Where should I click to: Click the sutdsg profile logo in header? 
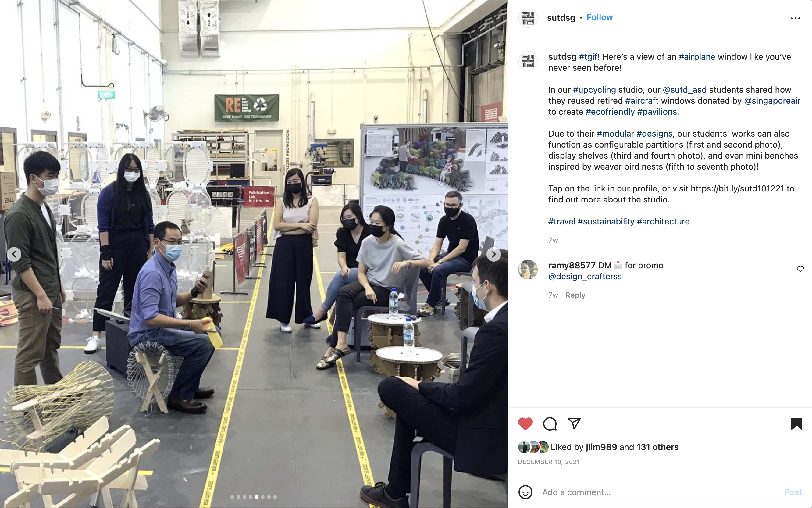point(528,18)
